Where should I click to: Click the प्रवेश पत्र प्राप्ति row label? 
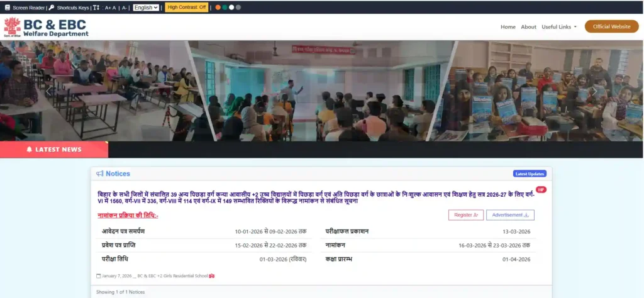[119, 245]
